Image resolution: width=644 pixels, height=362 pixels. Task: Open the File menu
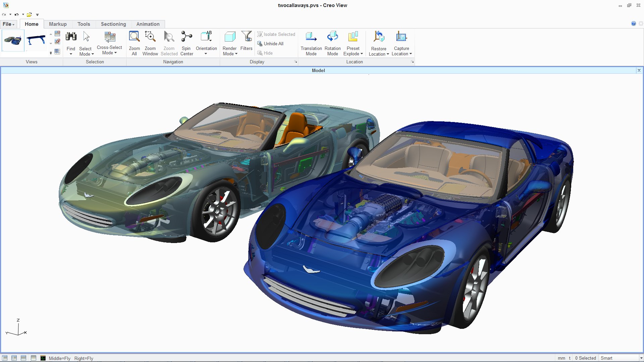tap(8, 24)
